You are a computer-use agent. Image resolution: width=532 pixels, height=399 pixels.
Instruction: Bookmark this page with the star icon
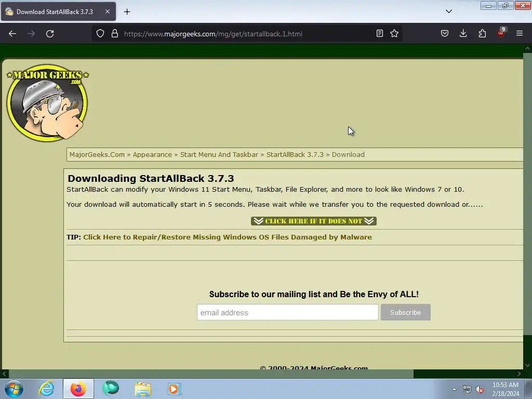394,34
